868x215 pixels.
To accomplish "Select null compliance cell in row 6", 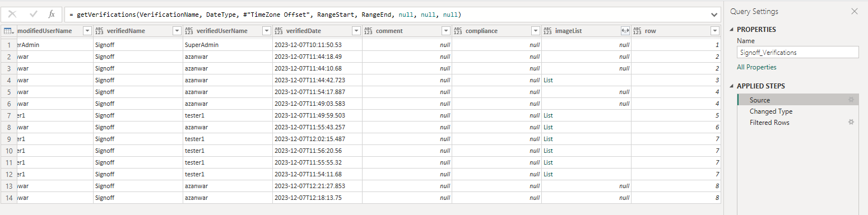I will click(x=496, y=104).
